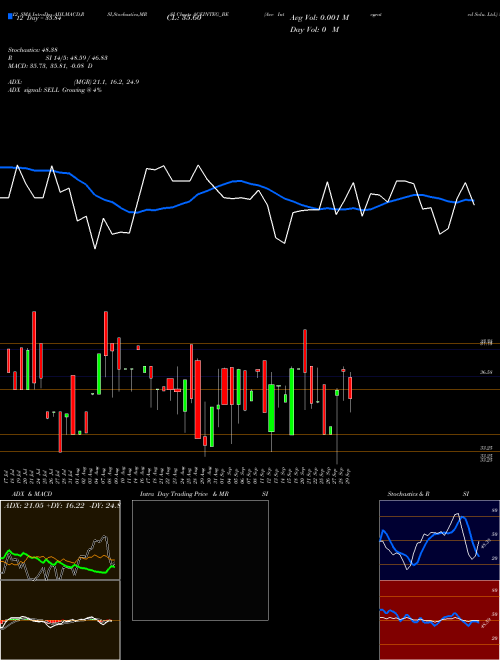The image size is (500, 660).
Task: Open the red RSI chart panel
Action: coord(439,620)
